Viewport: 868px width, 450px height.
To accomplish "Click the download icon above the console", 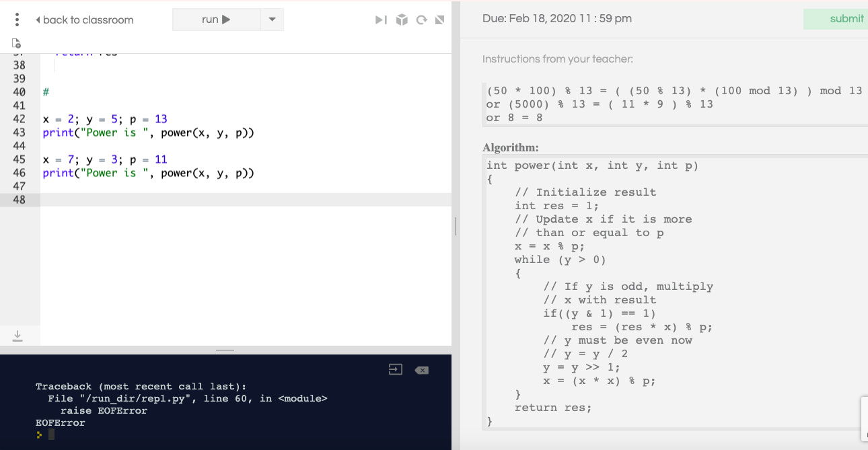I will pos(18,335).
